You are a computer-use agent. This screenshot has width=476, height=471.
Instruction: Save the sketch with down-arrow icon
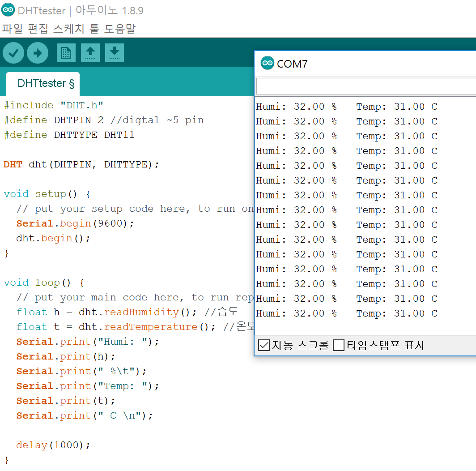(x=115, y=53)
